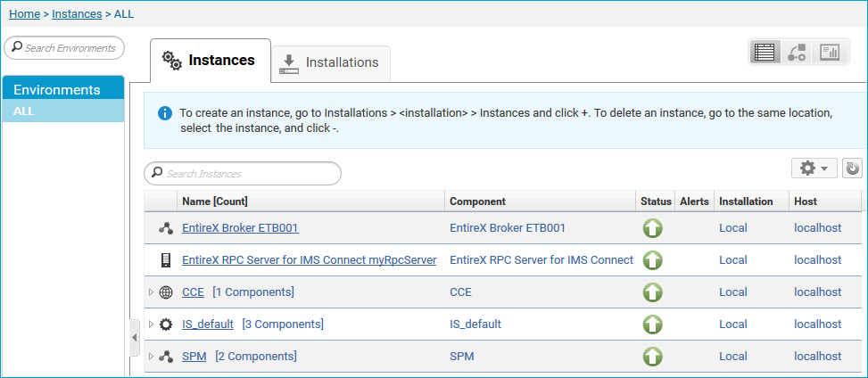Go to Instances in the breadcrumb
868x378 pixels.
point(77,14)
